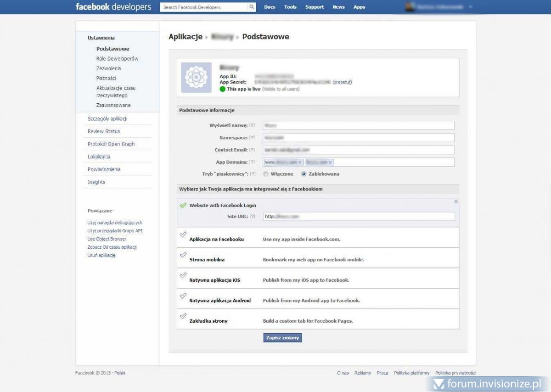
Task: Select the Zablokowana sandbox radio button
Action: coord(304,174)
